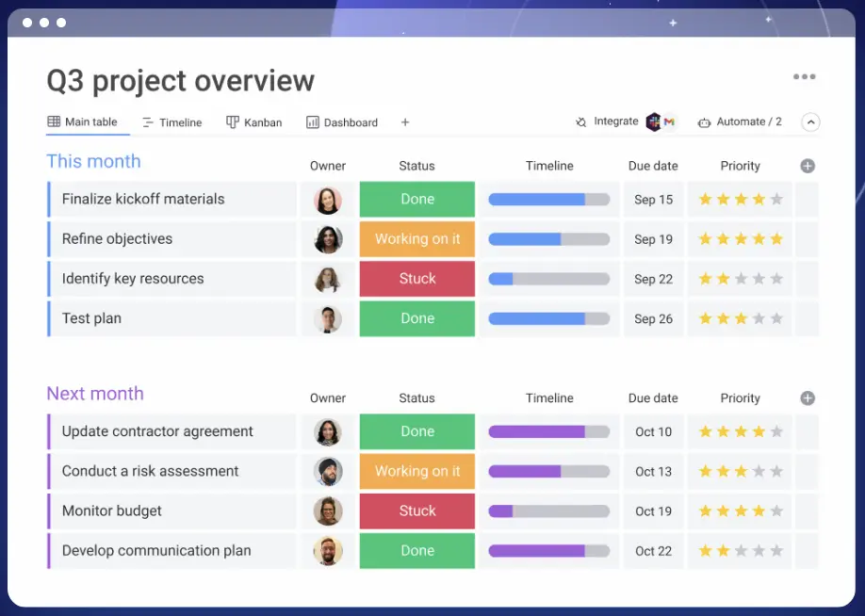The height and width of the screenshot is (616, 865).
Task: Open owner avatar for Identify key resources
Action: [x=328, y=279]
